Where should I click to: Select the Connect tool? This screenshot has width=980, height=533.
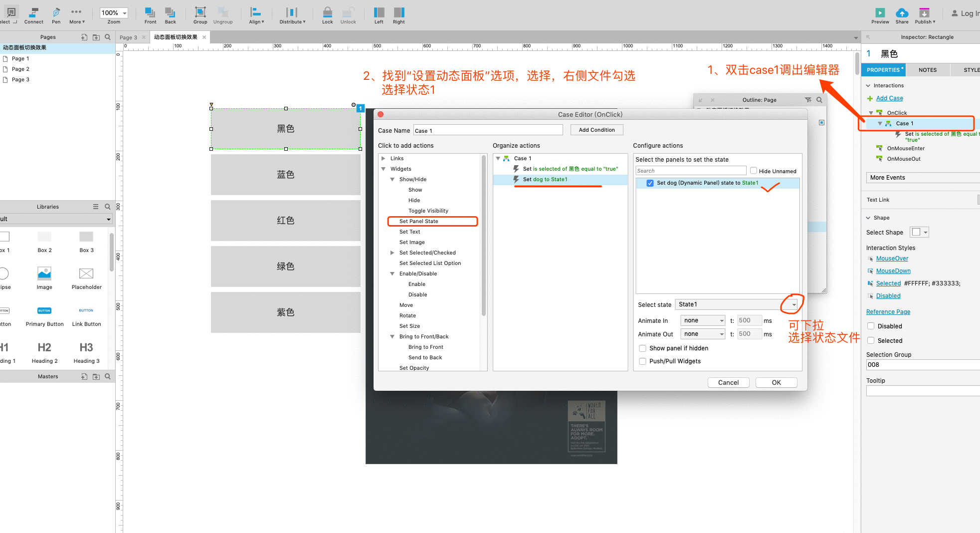pos(33,15)
